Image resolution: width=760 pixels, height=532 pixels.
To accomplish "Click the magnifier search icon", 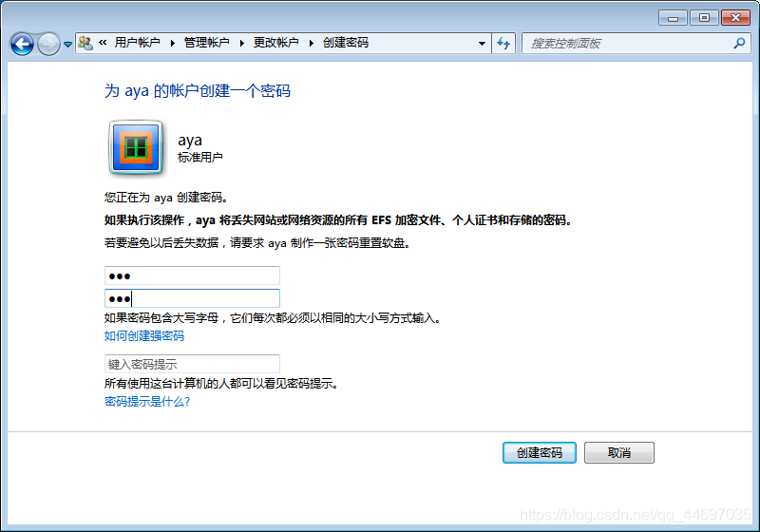I will [x=739, y=43].
